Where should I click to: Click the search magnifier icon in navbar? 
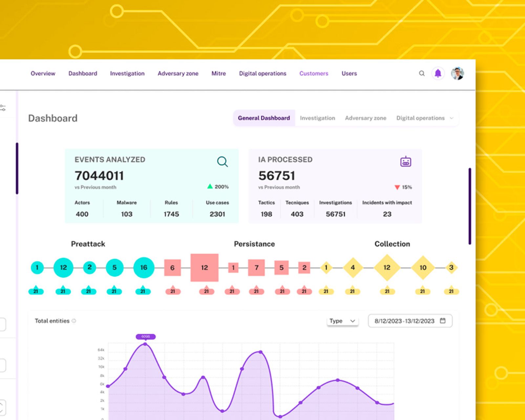(422, 73)
